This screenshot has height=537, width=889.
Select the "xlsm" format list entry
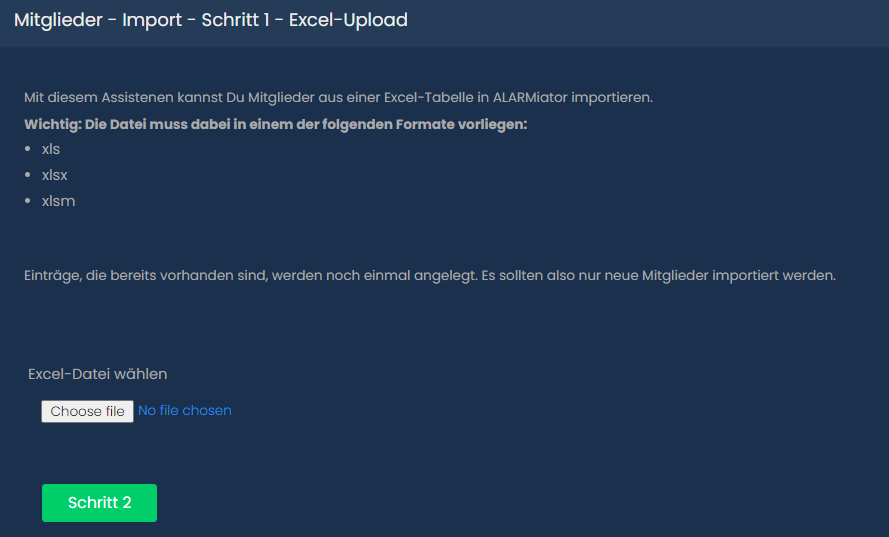tap(59, 201)
